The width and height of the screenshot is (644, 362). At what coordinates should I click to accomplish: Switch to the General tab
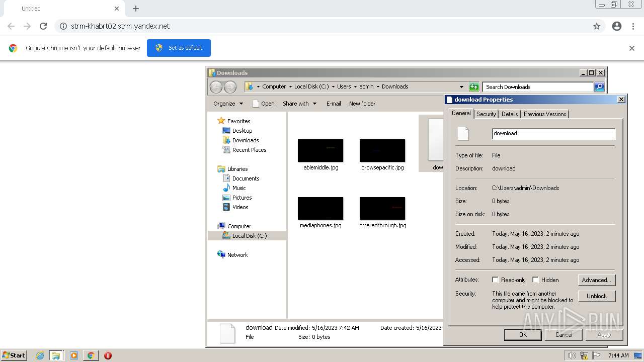461,113
